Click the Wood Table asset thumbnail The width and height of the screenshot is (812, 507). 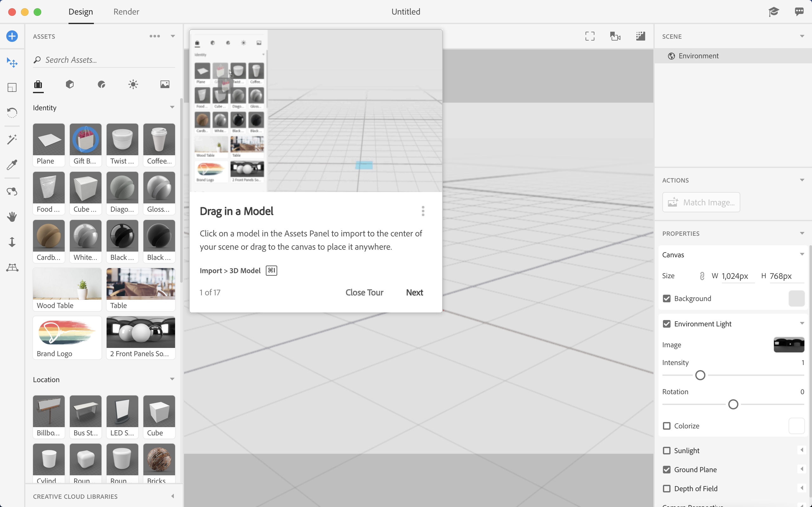tap(67, 284)
